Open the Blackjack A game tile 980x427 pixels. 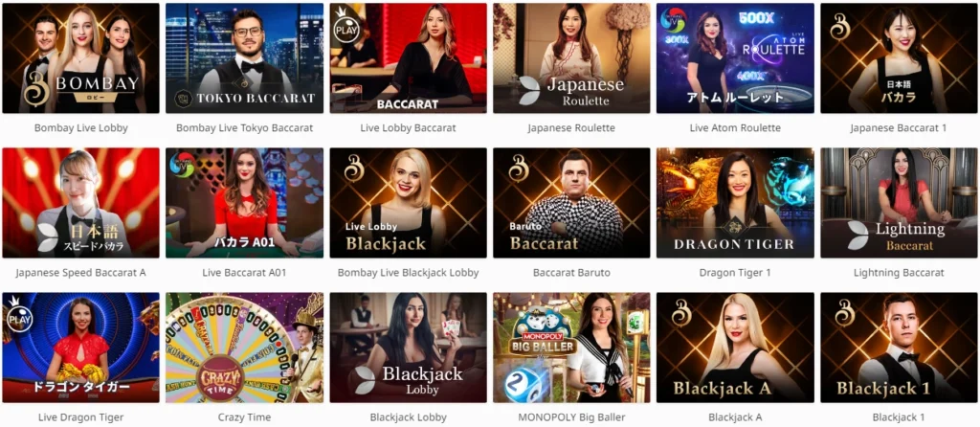tap(735, 348)
